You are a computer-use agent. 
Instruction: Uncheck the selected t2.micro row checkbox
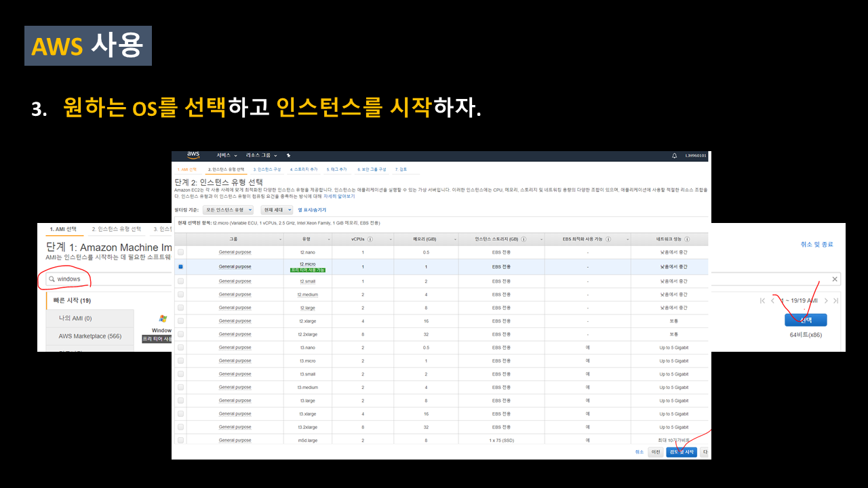(x=180, y=267)
